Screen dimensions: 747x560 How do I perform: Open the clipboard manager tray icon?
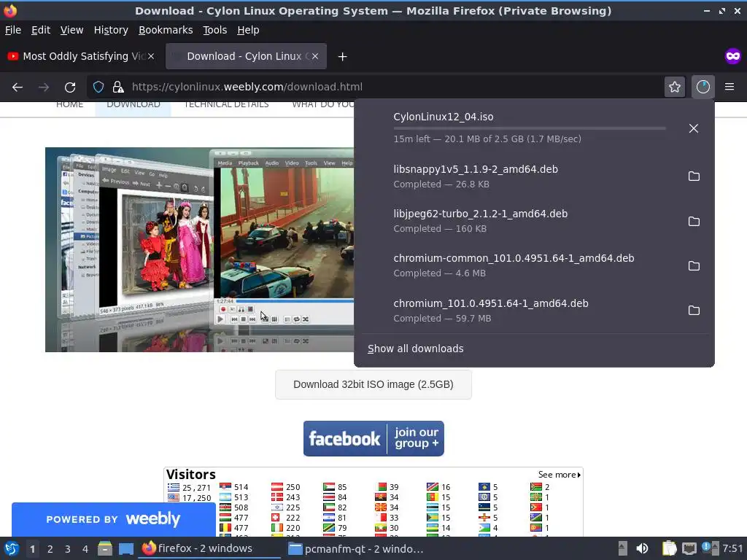point(669,548)
